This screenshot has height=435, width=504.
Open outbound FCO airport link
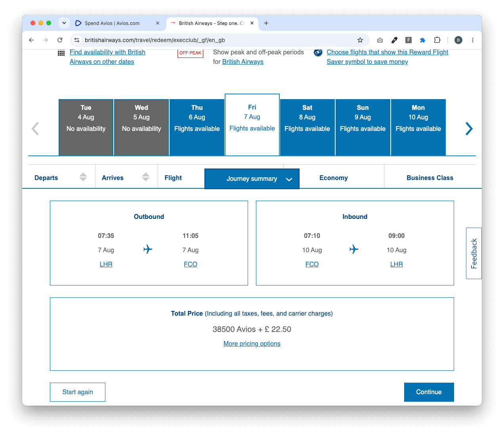click(191, 264)
